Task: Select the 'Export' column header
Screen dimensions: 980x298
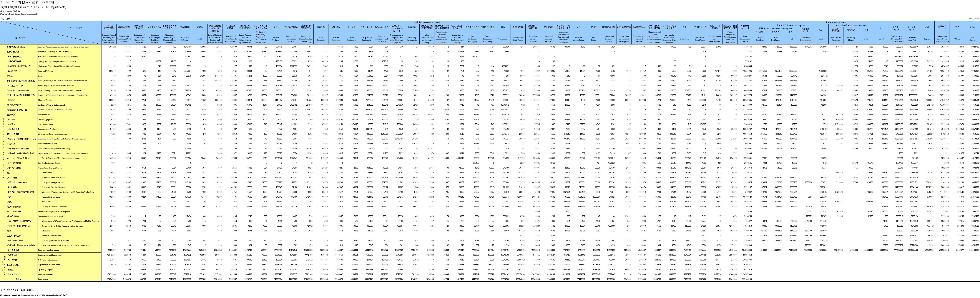Action: [881, 39]
